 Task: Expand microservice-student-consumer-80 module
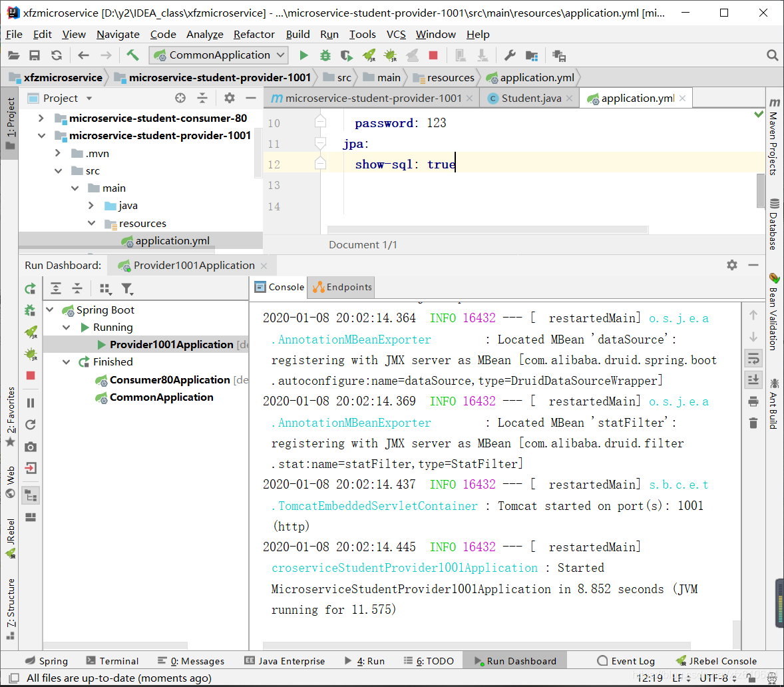point(41,118)
